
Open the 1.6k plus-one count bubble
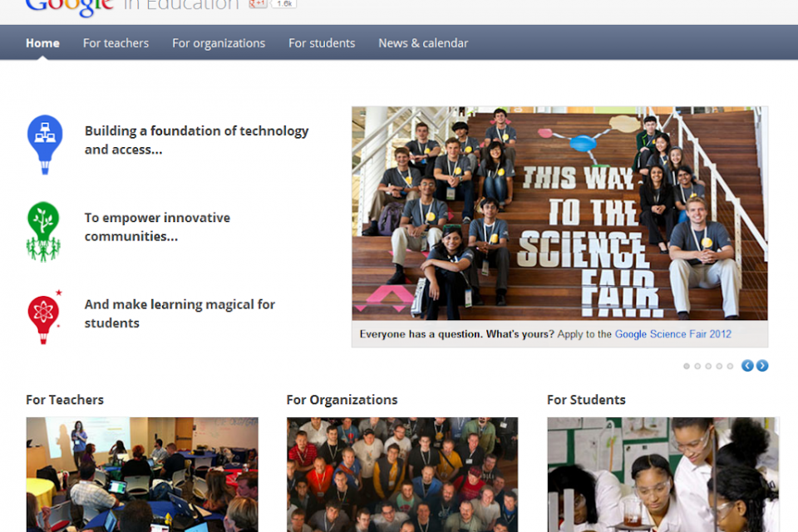pos(284,3)
